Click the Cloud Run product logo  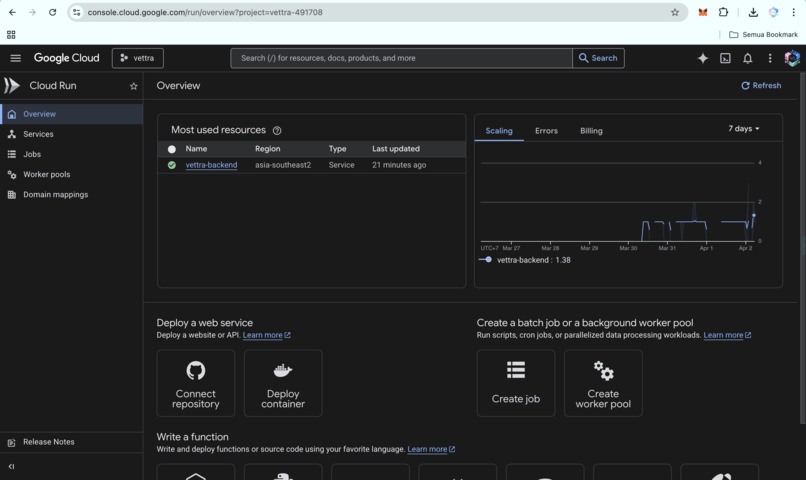pos(11,85)
